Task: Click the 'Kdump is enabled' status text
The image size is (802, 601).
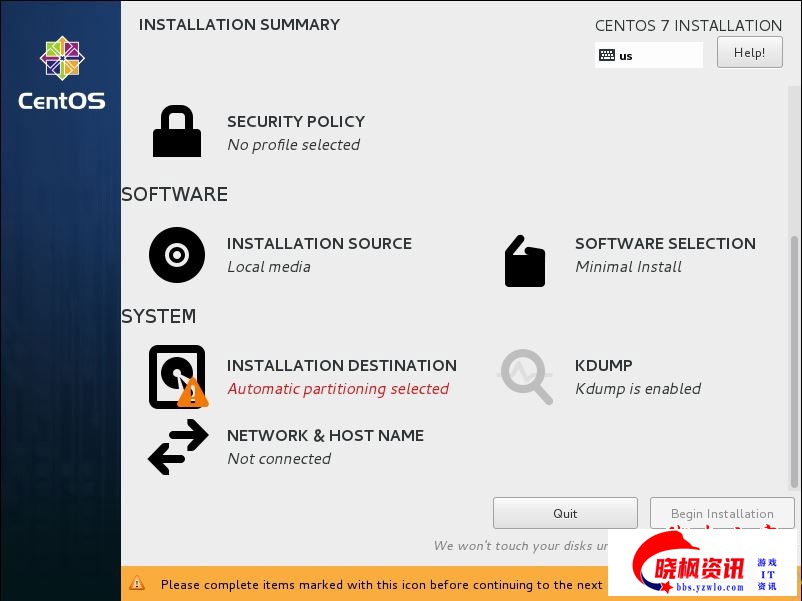Action: pos(638,389)
